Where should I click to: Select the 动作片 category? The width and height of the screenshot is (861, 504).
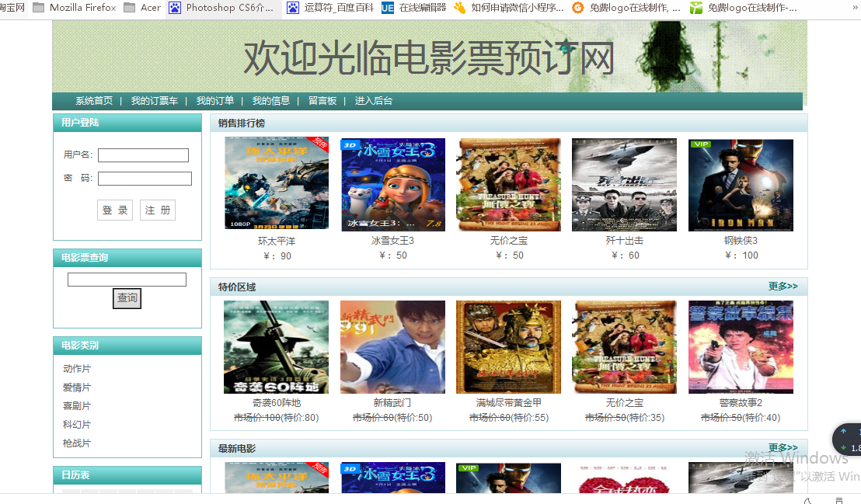[77, 369]
